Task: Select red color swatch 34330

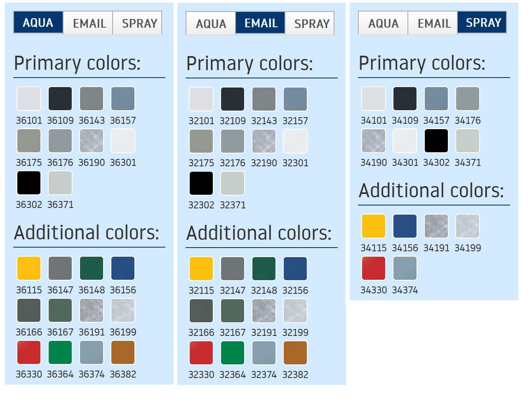Action: coord(374,268)
